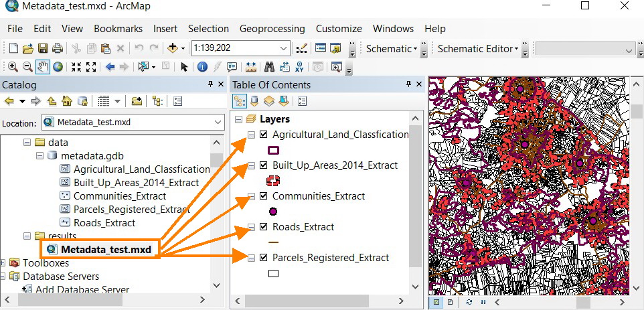Uncheck Built_Up_Areas_2014_Extract layer visibility

[263, 165]
